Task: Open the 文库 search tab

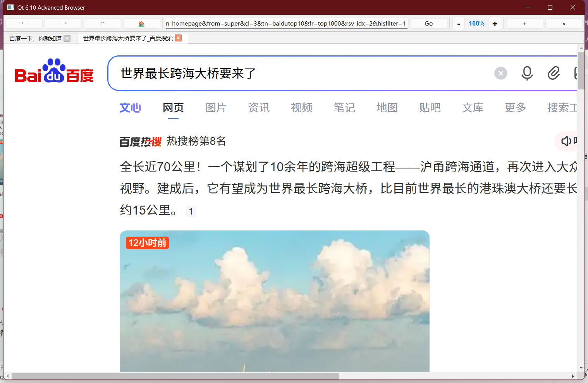Action: (473, 108)
